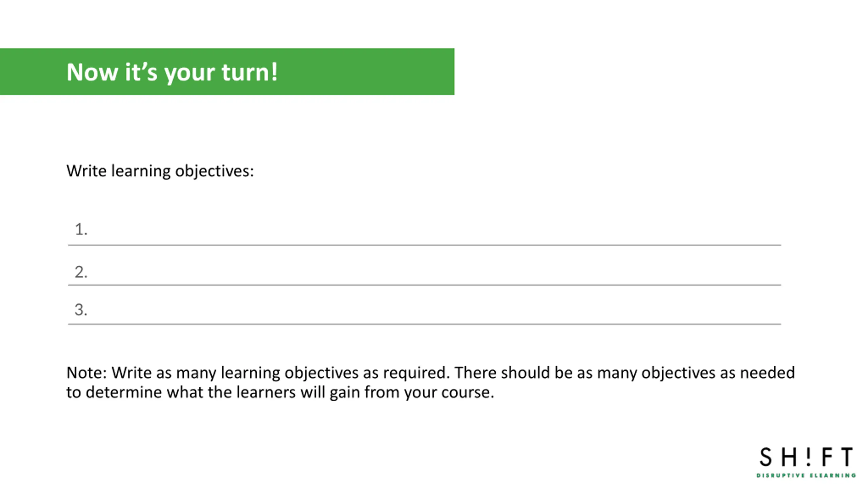868x488 pixels.
Task: Click the word "Note:" in the paragraph
Action: pos(87,373)
